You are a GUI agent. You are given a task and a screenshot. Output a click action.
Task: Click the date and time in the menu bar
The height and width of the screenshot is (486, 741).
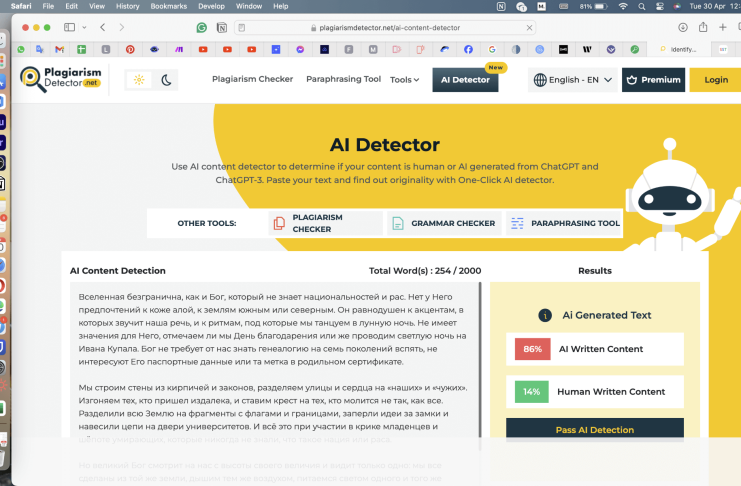[715, 6]
